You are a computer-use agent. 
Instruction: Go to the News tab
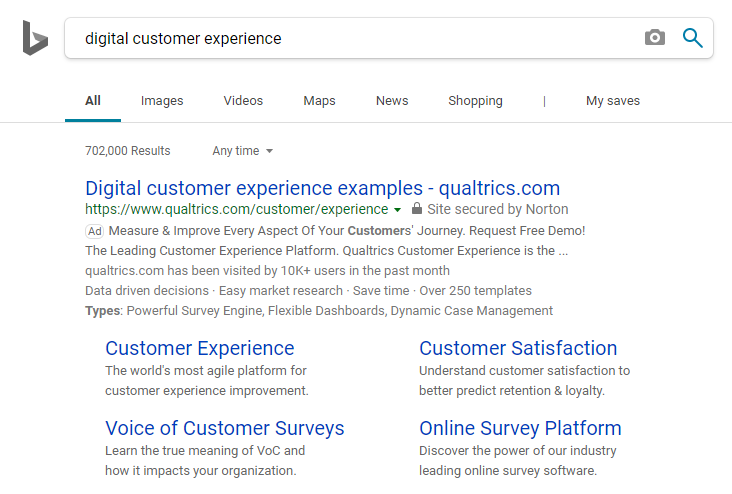(392, 101)
